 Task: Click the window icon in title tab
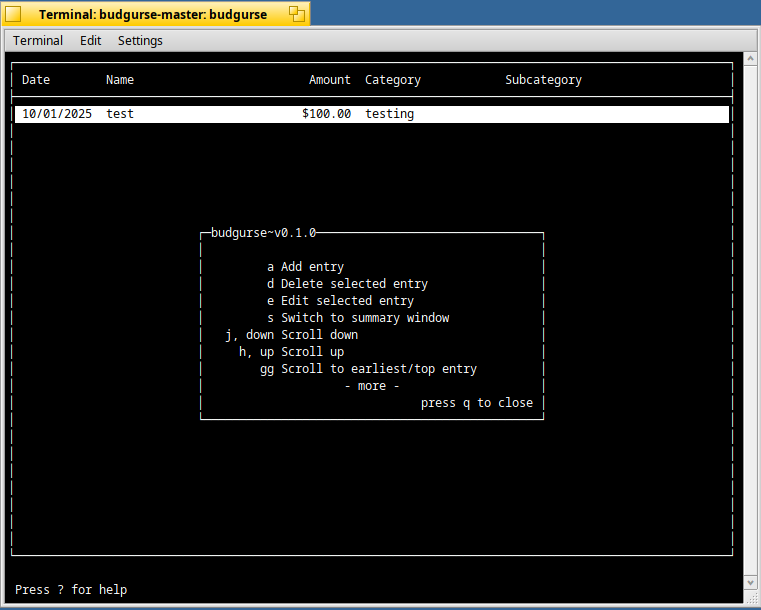click(x=13, y=14)
